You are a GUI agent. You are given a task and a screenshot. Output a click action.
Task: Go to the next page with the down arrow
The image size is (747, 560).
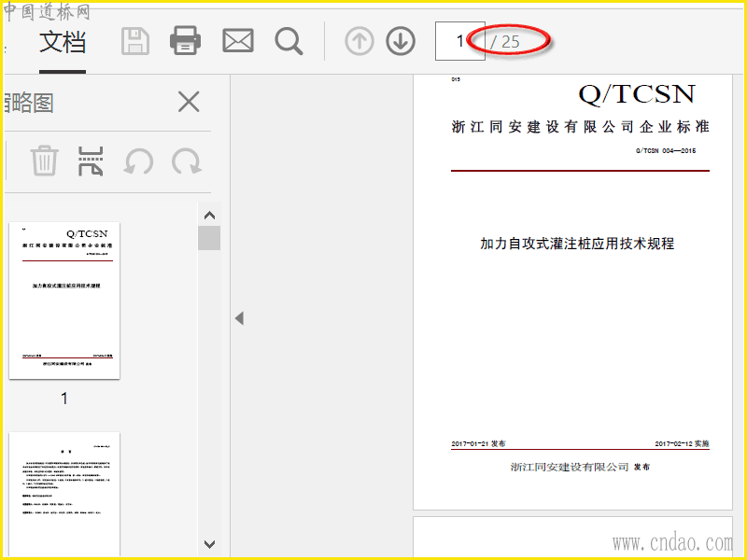pyautogui.click(x=401, y=41)
